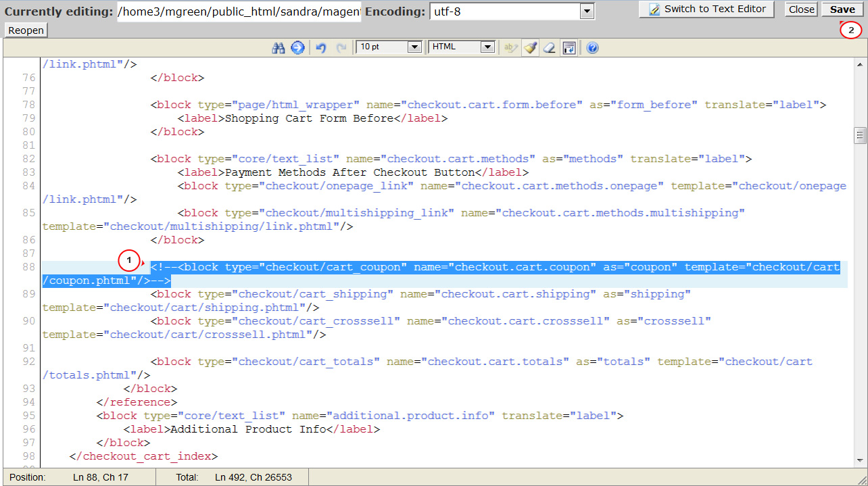Click the vertical scrollbar thumb
868x486 pixels.
click(860, 136)
